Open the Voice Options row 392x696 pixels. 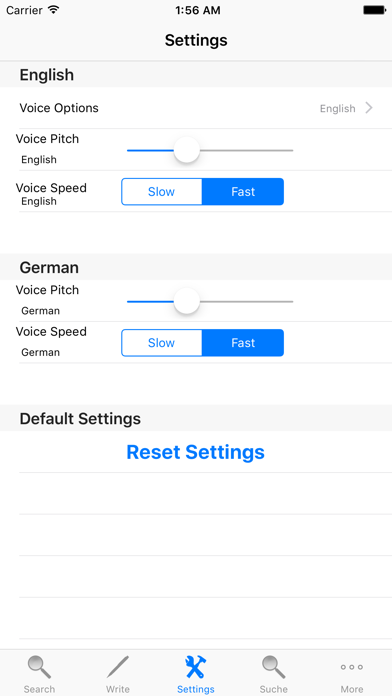click(x=196, y=108)
